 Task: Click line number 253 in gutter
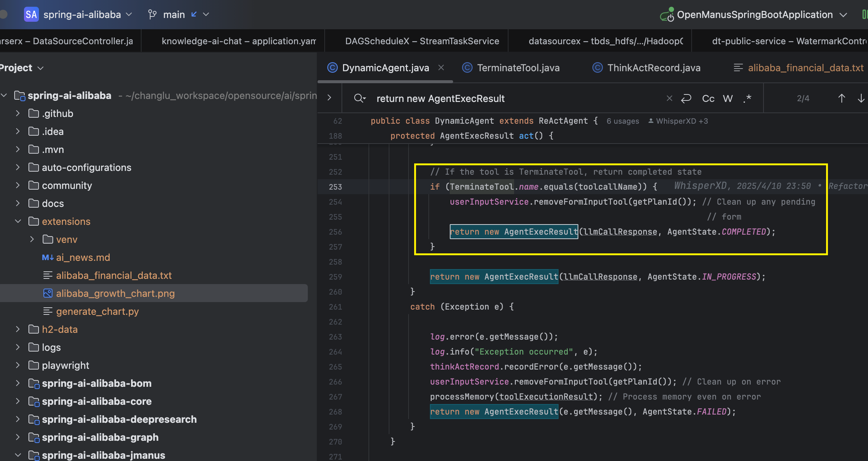[335, 187]
